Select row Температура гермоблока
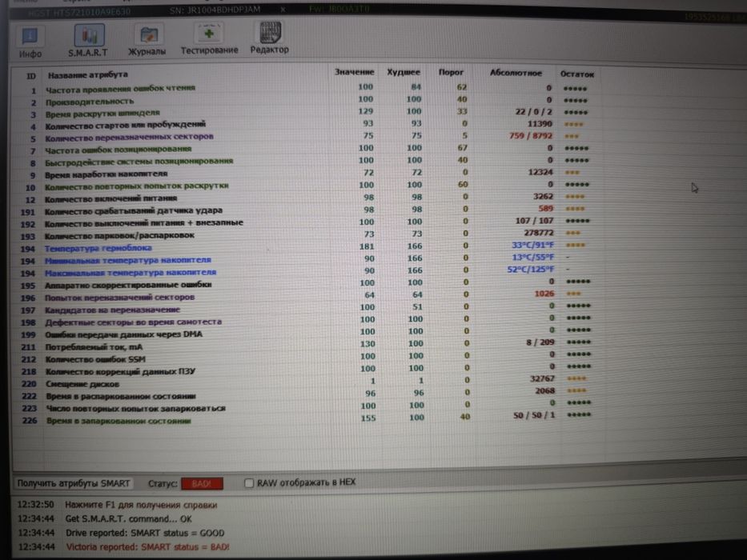The image size is (747, 560). pos(307,247)
